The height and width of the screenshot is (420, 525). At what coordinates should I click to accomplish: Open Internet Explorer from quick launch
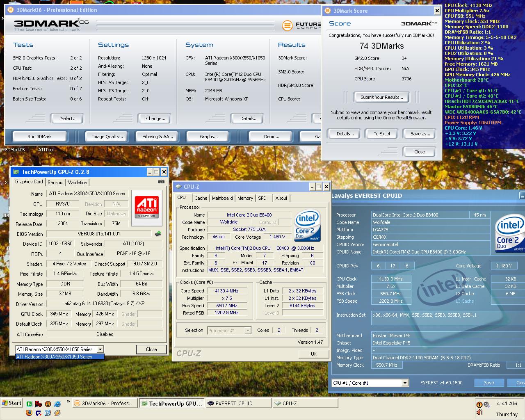point(57,404)
